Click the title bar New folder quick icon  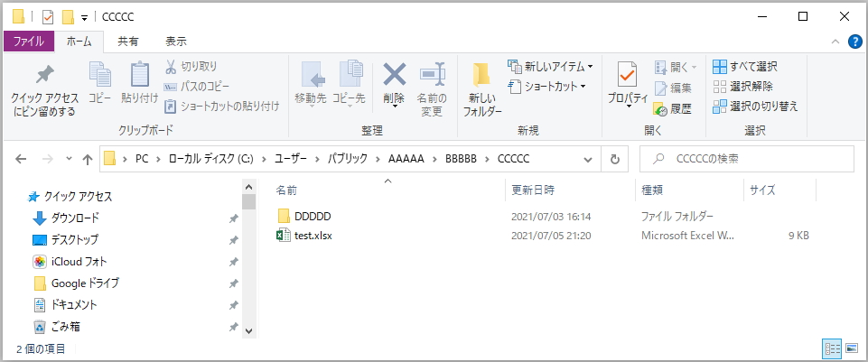pyautogui.click(x=68, y=17)
